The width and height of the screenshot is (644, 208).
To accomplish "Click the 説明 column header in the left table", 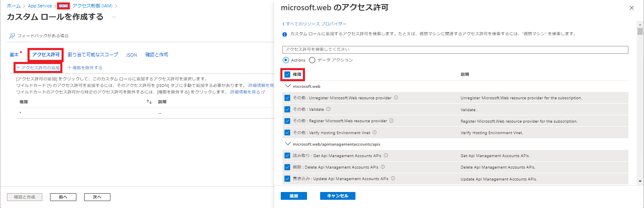I will coord(162,102).
